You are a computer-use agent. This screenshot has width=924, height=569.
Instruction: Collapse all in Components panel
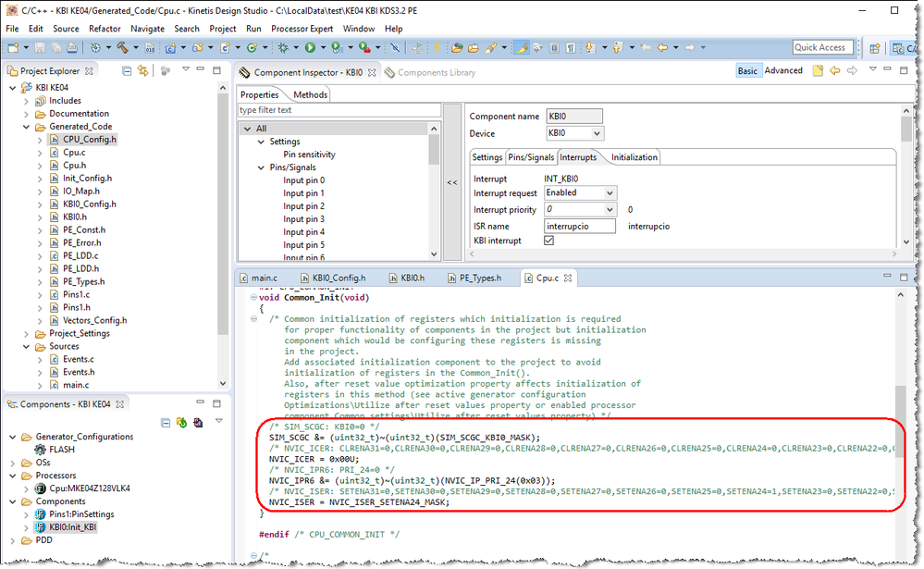(166, 423)
